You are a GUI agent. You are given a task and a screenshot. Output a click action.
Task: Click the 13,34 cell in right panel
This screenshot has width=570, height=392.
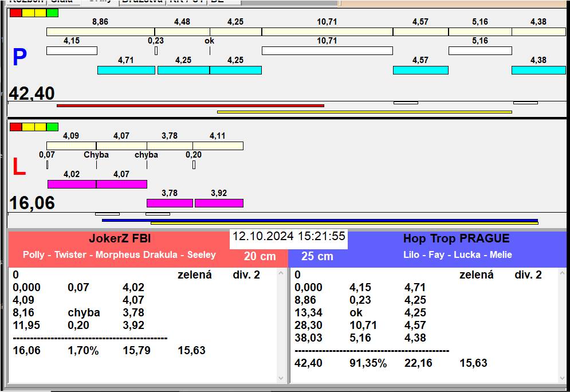pyautogui.click(x=308, y=313)
